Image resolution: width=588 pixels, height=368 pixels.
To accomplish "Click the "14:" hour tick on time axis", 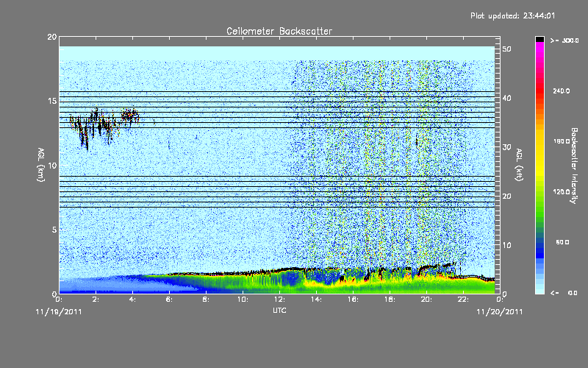I will click(x=316, y=300).
